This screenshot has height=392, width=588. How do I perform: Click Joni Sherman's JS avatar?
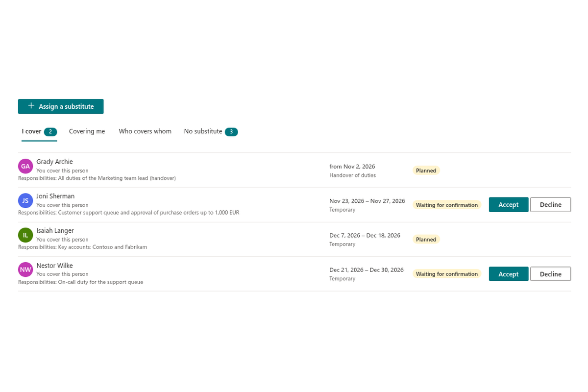(25, 200)
